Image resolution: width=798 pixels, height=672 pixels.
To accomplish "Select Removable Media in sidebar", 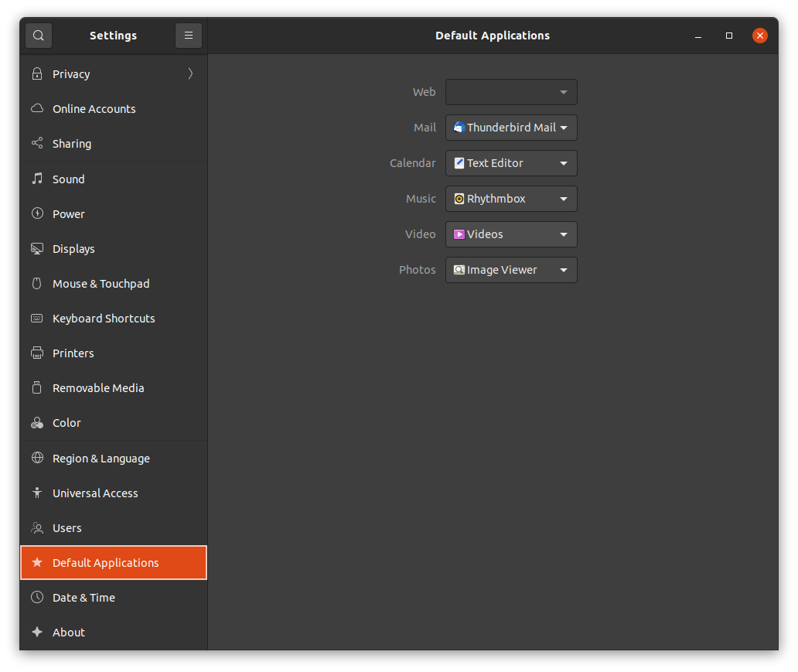I will (114, 388).
